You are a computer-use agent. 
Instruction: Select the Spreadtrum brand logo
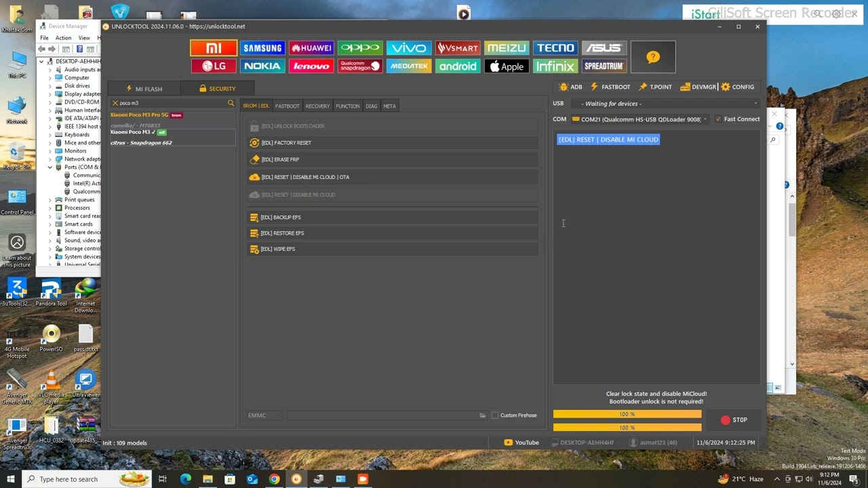pyautogui.click(x=604, y=66)
